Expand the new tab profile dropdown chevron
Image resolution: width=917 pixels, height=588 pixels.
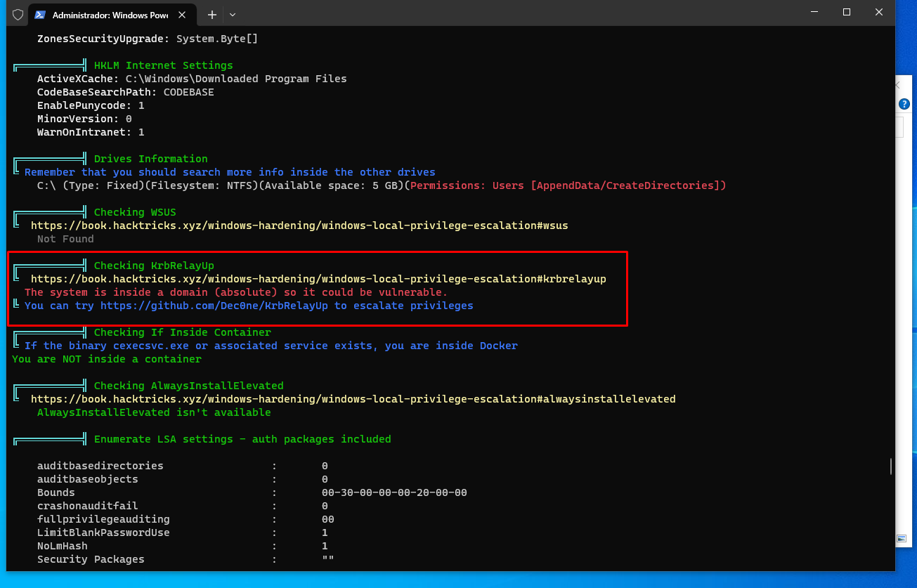tap(233, 14)
